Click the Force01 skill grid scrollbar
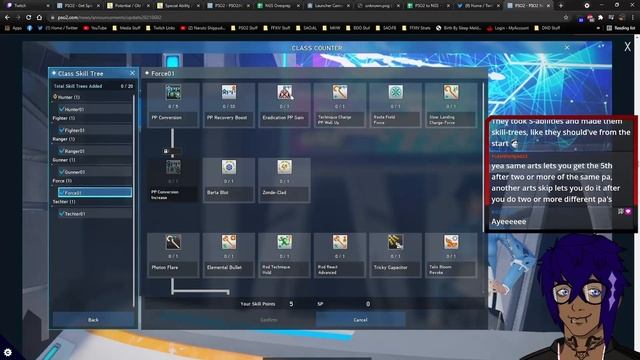This screenshot has width=640, height=360. (484, 188)
